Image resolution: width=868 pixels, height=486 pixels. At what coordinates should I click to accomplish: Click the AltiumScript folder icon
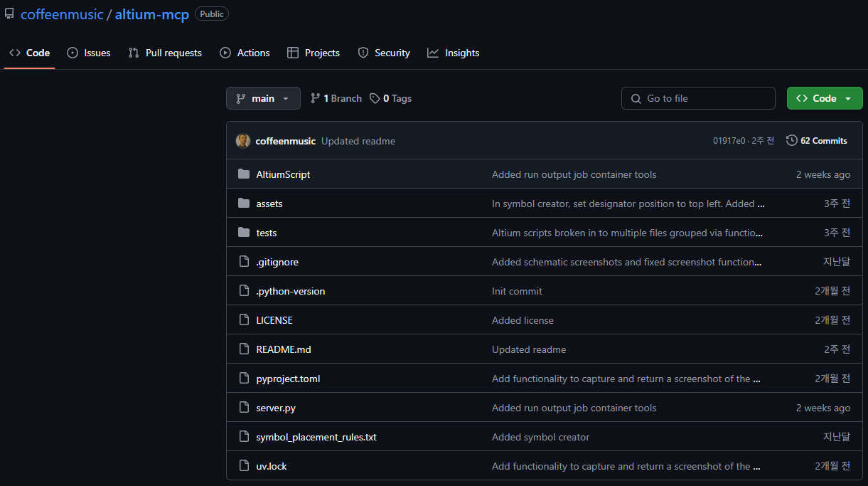[244, 174]
